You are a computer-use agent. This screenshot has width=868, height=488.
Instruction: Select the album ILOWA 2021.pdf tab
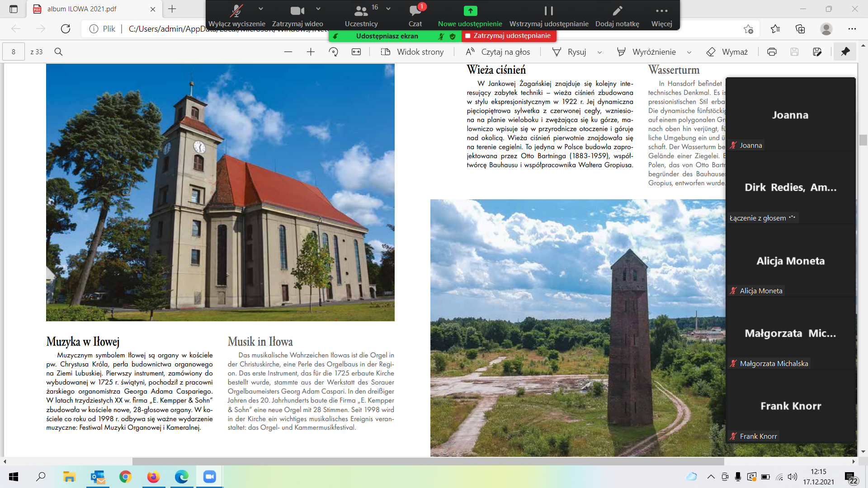[82, 9]
